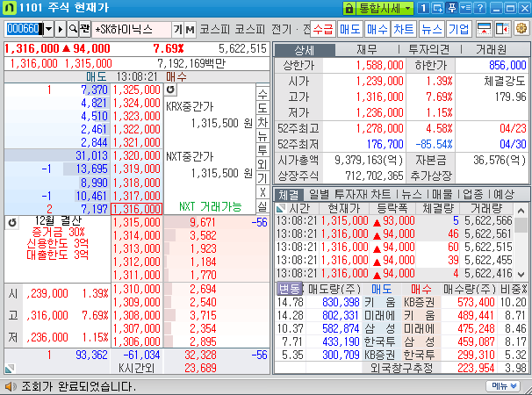
Task: Switch to the 투자자 tab
Action: pyautogui.click(x=351, y=195)
